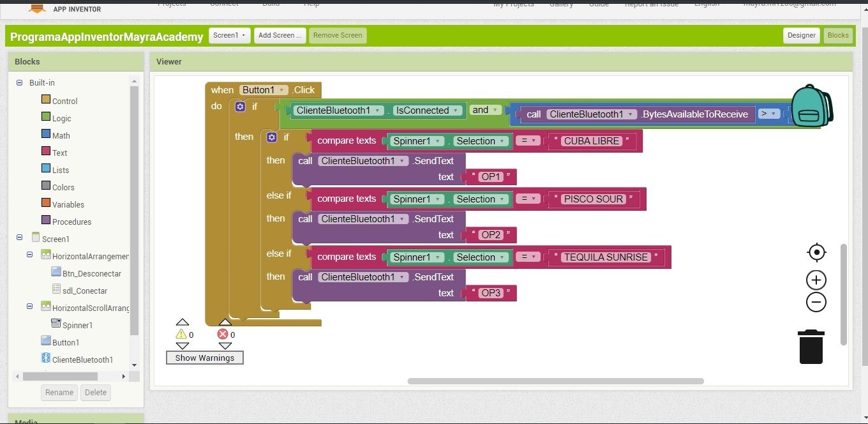Collapse the Screen1 tree node
This screenshot has width=868, height=424.
coord(19,238)
